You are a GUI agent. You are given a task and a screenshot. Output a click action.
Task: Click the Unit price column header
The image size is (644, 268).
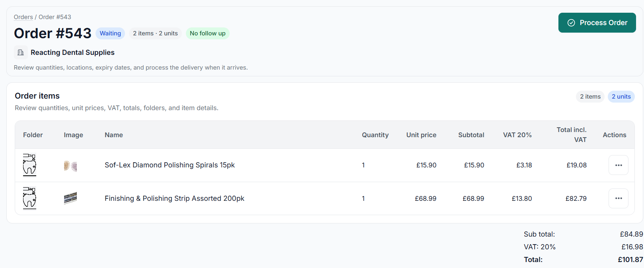coord(421,135)
